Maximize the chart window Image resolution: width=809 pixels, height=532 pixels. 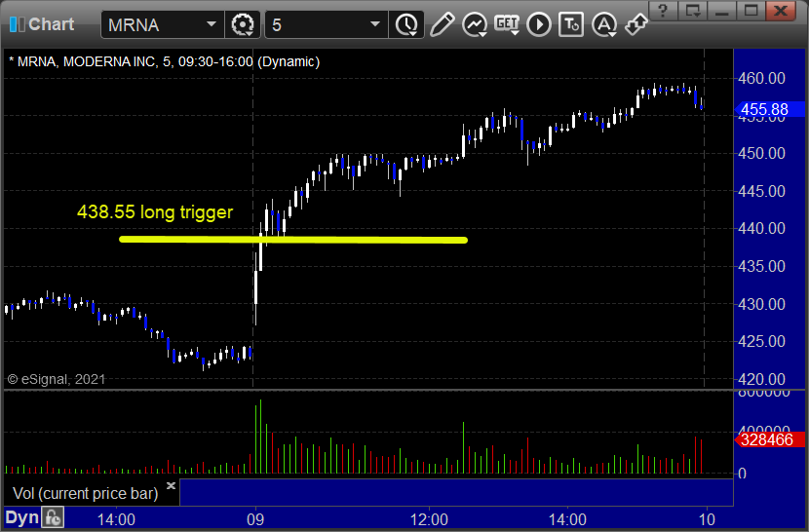751,11
